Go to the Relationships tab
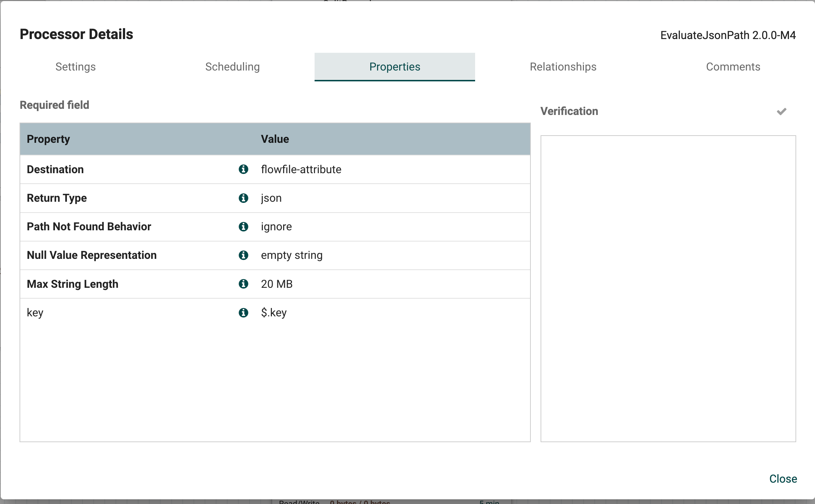 pyautogui.click(x=563, y=67)
